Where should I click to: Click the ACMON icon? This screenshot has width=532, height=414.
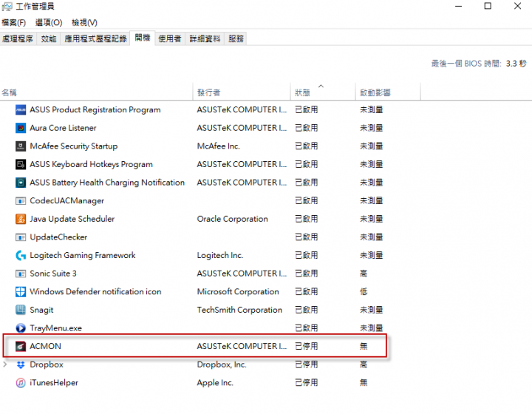(x=21, y=346)
